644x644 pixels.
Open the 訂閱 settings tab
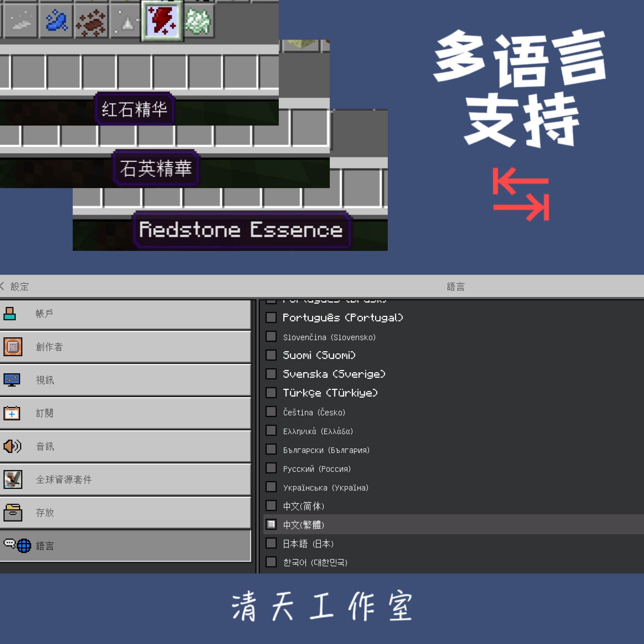(x=125, y=413)
